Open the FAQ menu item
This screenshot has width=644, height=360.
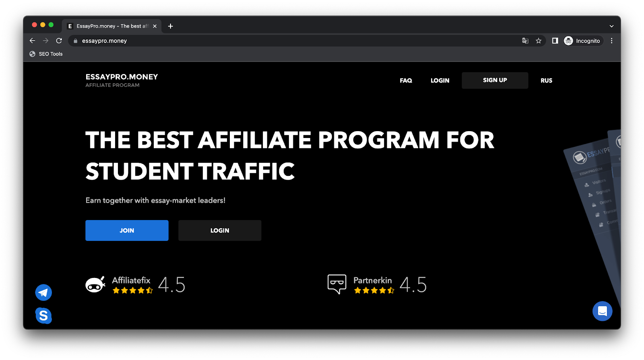pos(406,80)
